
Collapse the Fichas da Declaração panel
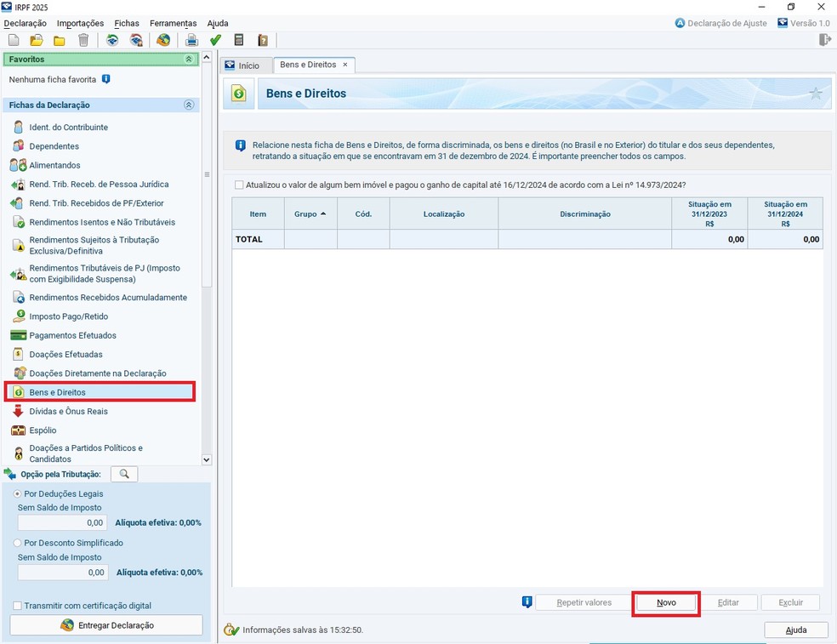pyautogui.click(x=189, y=105)
